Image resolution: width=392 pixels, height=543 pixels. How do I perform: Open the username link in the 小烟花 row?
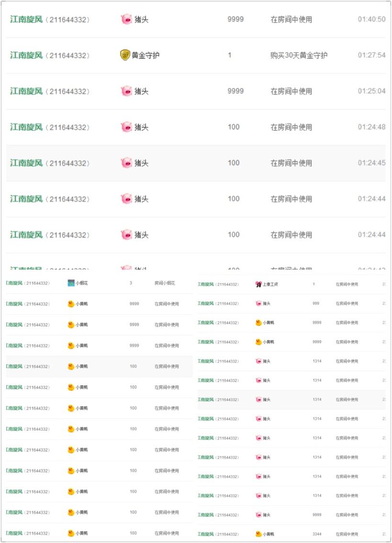click(x=14, y=283)
